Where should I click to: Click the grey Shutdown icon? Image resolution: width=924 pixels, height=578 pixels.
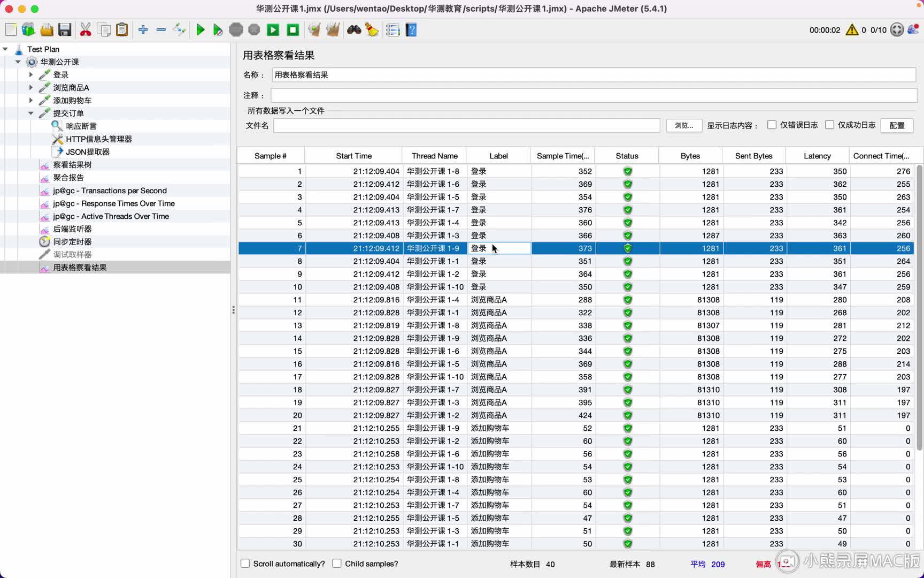(x=254, y=30)
